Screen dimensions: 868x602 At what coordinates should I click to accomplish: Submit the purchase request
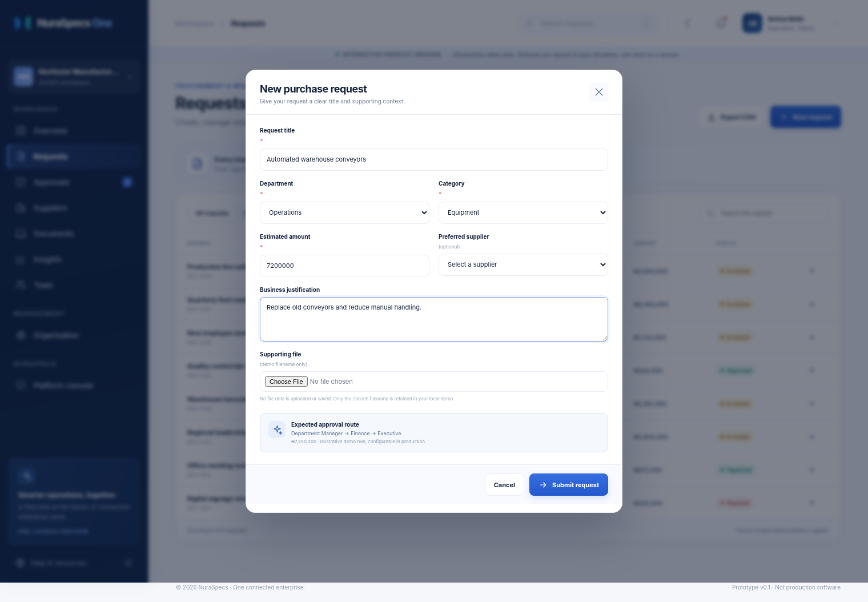click(x=569, y=485)
